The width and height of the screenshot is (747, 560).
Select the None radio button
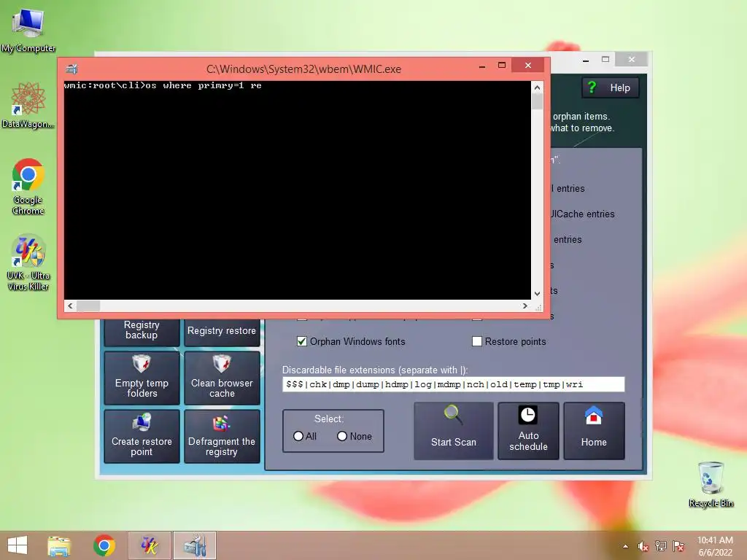[342, 436]
